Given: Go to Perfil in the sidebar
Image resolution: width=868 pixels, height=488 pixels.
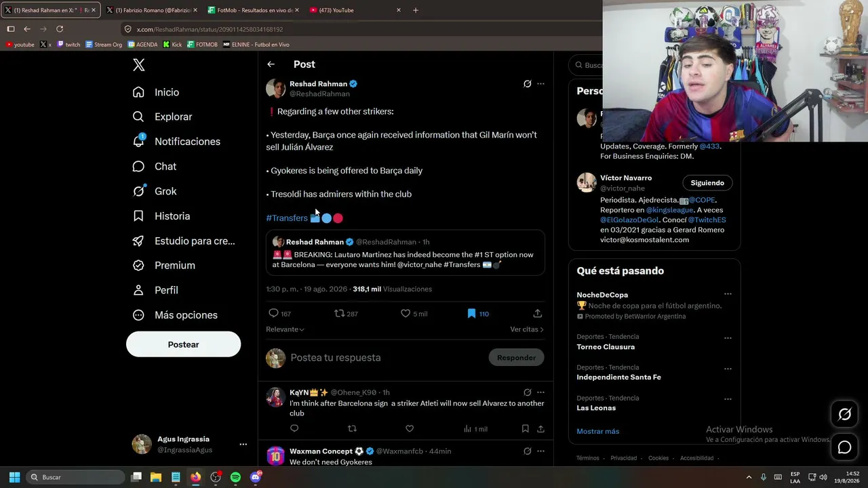Looking at the screenshot, I should point(155,290).
